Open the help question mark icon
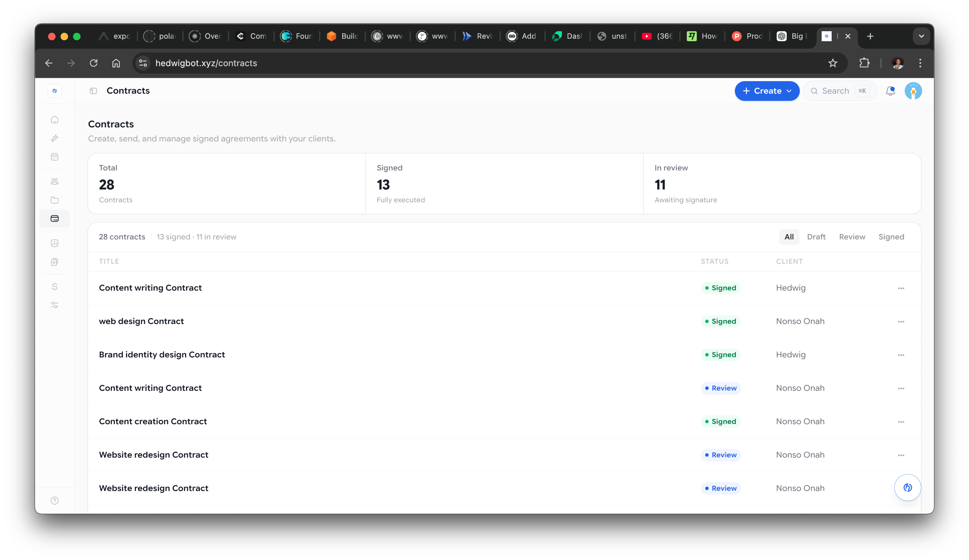This screenshot has height=560, width=969. 55,500
